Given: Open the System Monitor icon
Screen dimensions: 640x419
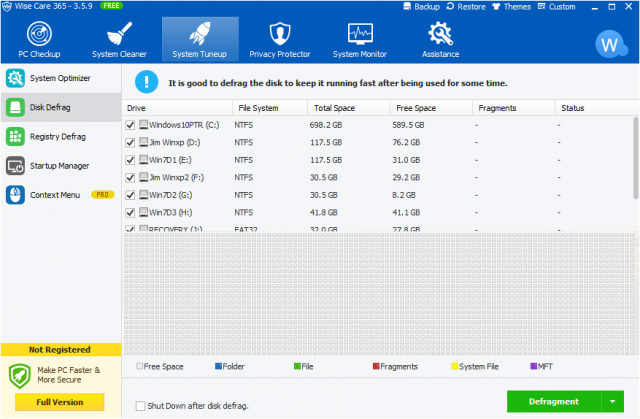Looking at the screenshot, I should click(x=360, y=34).
